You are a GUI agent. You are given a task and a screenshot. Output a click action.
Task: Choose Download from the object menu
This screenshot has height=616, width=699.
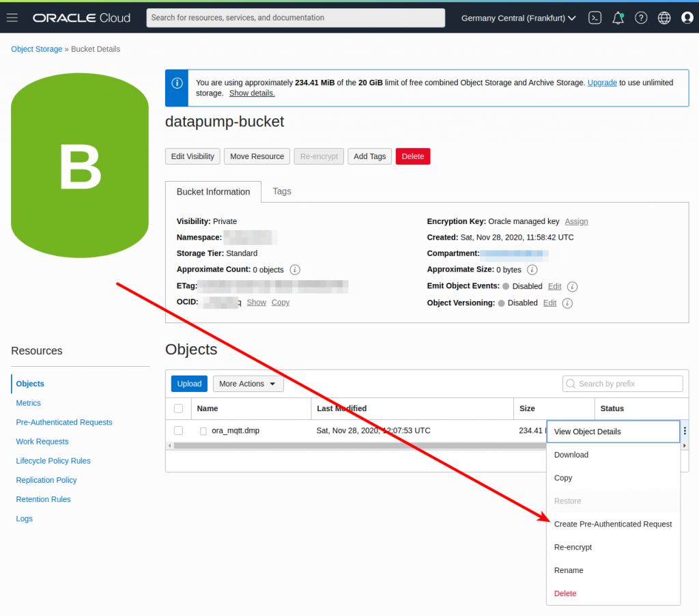click(613, 455)
